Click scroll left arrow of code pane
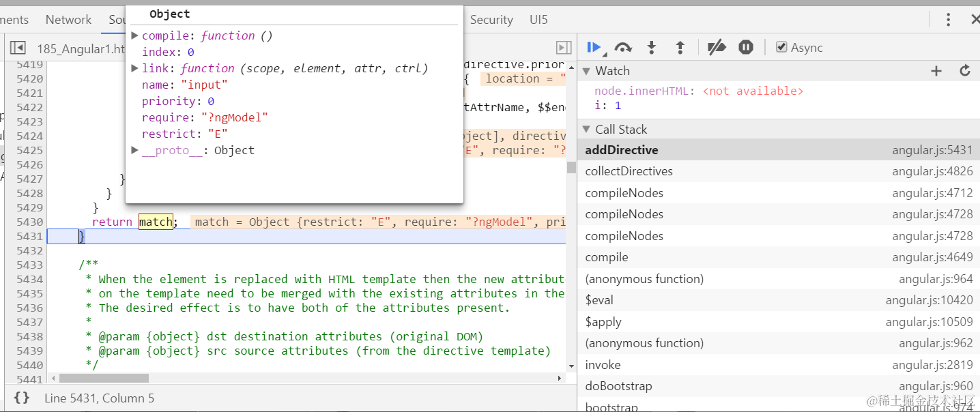 point(53,378)
